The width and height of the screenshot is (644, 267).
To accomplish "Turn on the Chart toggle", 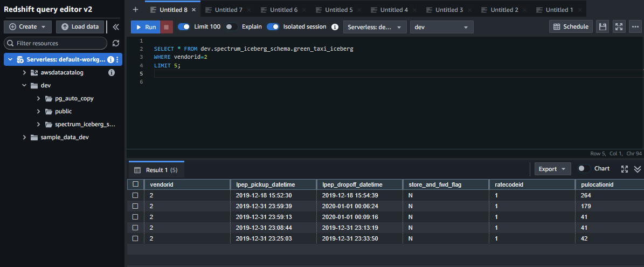I will coord(584,169).
